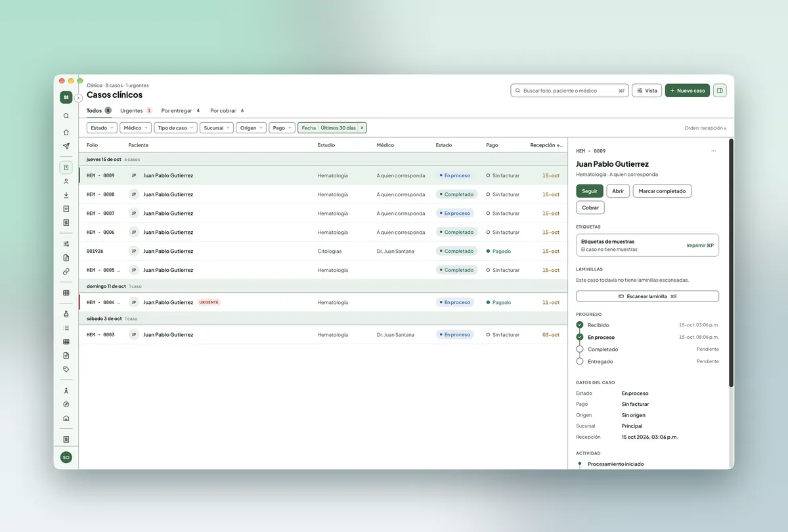The width and height of the screenshot is (788, 532).
Task: Click the Marcar completado button
Action: point(662,191)
